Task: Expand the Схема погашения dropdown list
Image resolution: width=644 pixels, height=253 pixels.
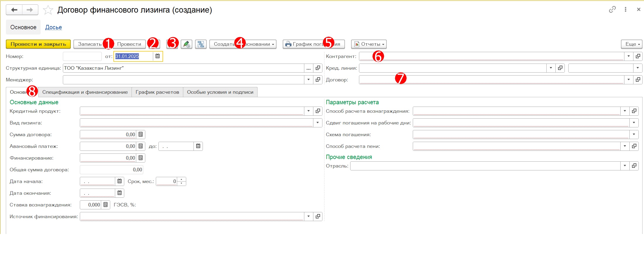Action: [634, 134]
